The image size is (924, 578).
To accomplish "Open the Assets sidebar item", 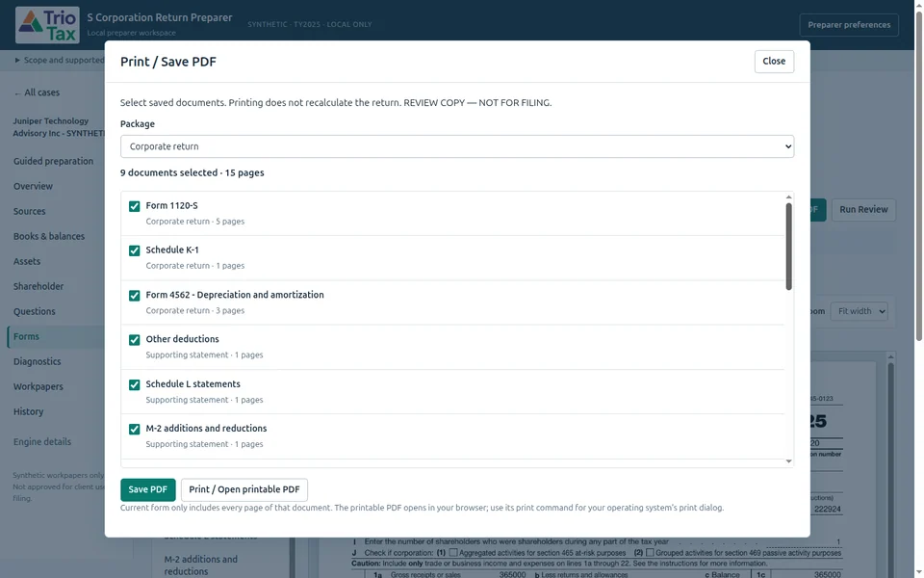I will pos(27,261).
